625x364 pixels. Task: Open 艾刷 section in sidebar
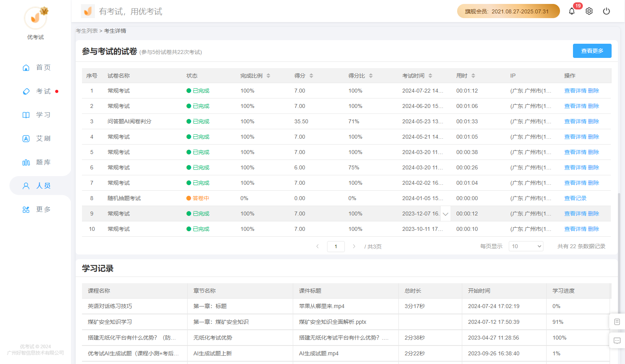(36, 138)
